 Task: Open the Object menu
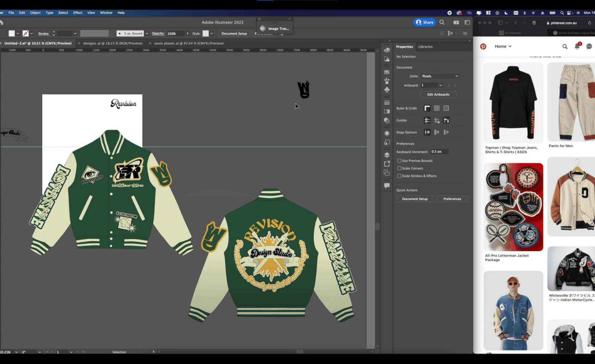pyautogui.click(x=35, y=13)
